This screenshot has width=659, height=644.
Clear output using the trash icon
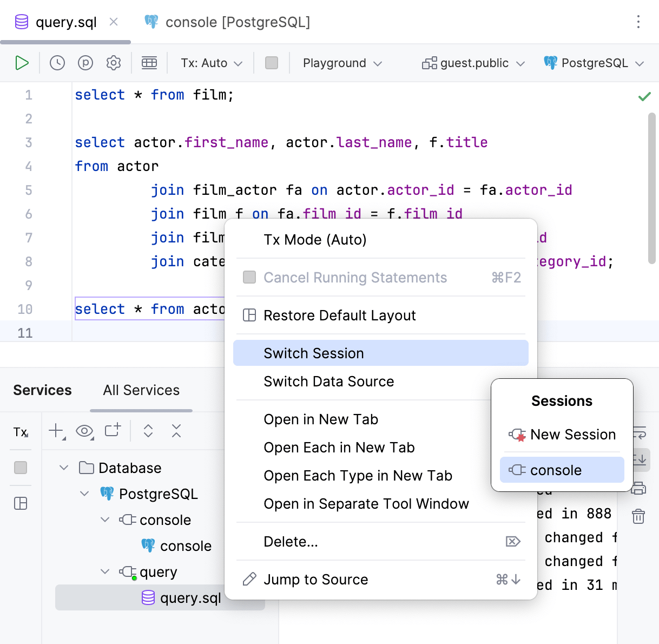click(x=638, y=517)
